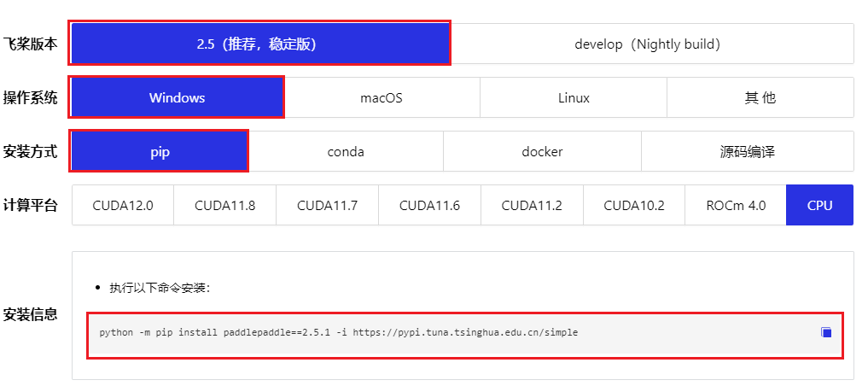Switch install method to docker
Image resolution: width=868 pixels, height=386 pixels.
(542, 151)
